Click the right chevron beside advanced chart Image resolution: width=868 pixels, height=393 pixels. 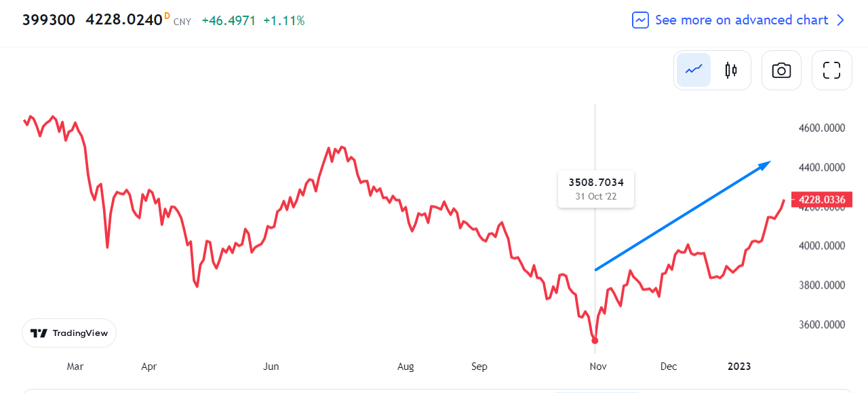pos(841,20)
